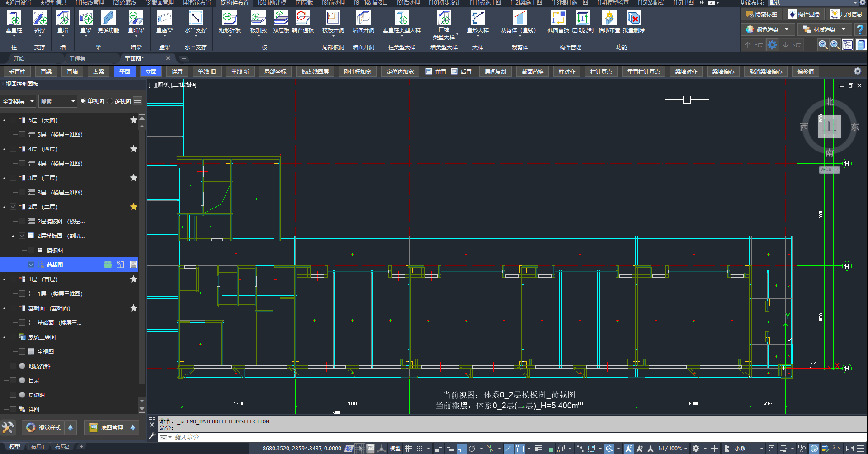Open the settings gear on secondary toolbar
This screenshot has width=868, height=454.
pyautogui.click(x=857, y=71)
